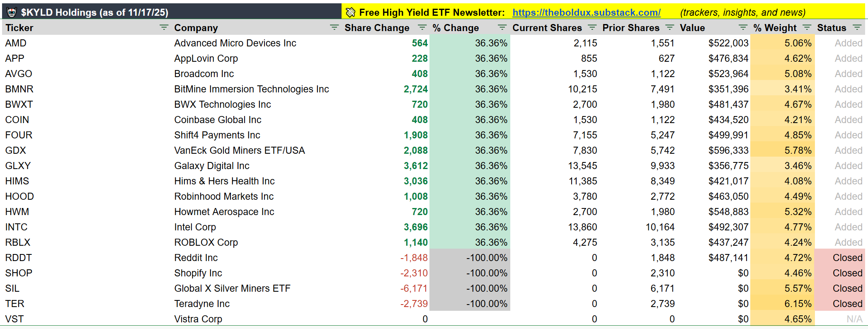
Task: Select TER weight 6.15%
Action: click(x=783, y=304)
